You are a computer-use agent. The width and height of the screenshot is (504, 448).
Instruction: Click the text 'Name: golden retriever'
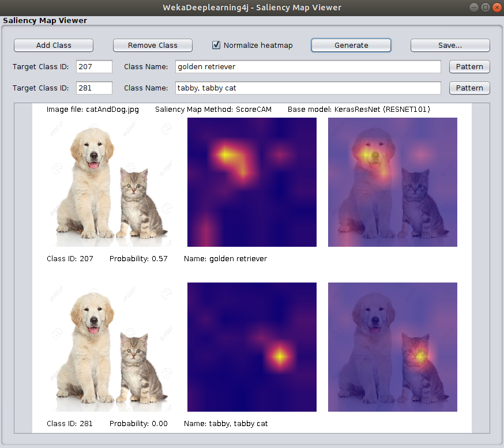(225, 259)
